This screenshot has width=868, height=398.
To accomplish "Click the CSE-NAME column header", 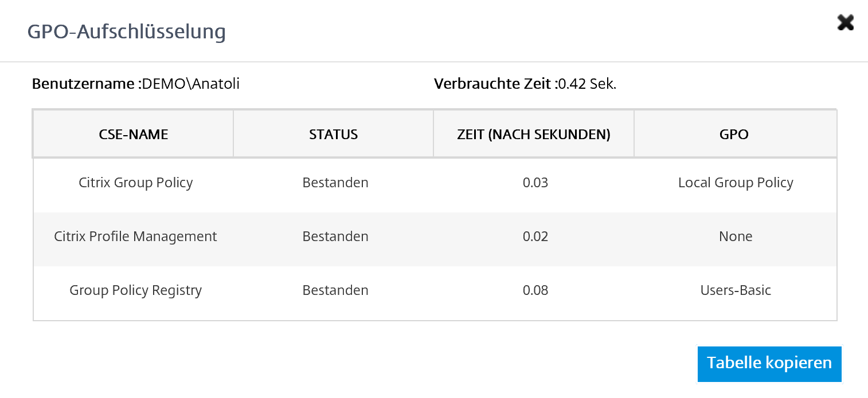I will tap(134, 135).
